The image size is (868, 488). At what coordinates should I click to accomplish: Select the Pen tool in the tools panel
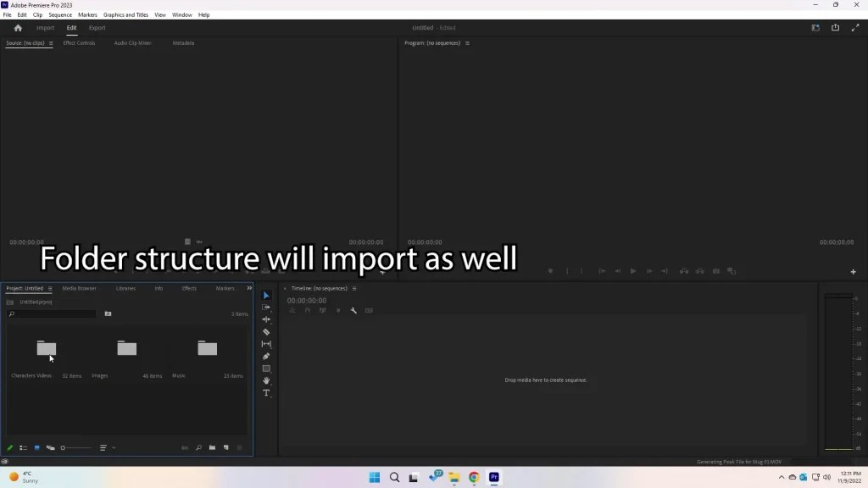pos(265,356)
